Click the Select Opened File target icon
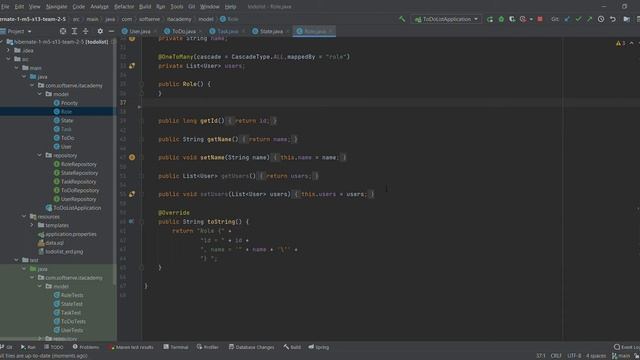The image size is (640, 360). pyautogui.click(x=63, y=31)
